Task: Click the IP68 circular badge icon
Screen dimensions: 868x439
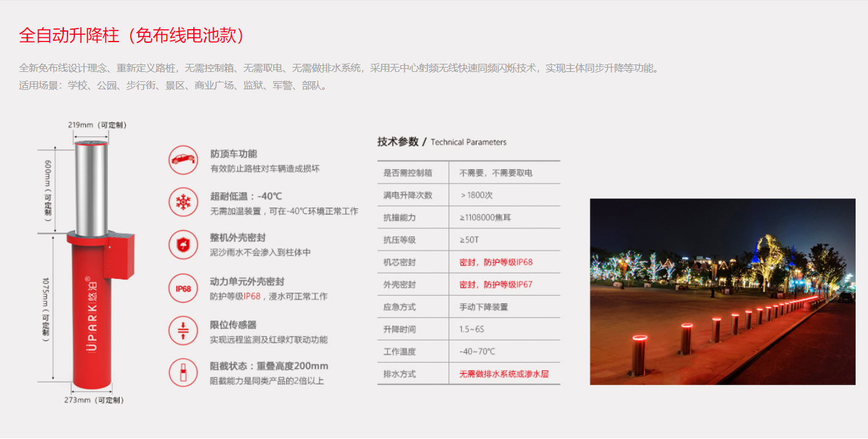Action: [183, 288]
